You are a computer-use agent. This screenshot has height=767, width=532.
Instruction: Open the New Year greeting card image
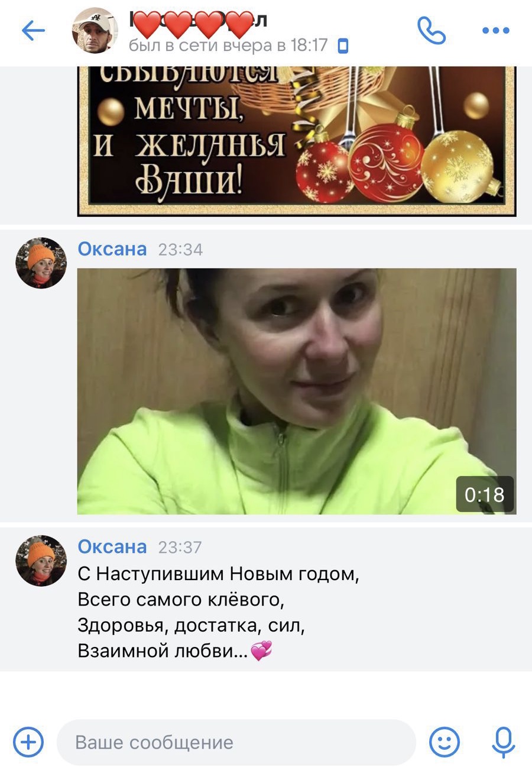[297, 141]
